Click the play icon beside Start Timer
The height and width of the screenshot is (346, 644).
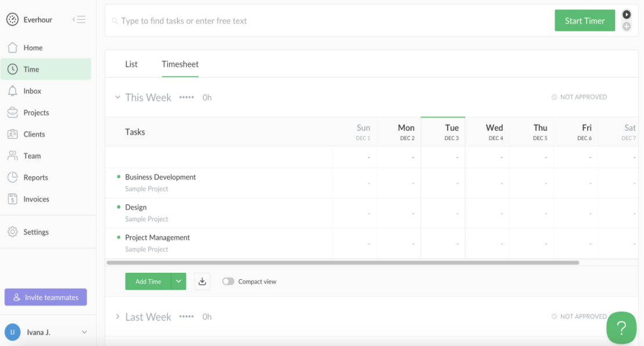tap(627, 15)
